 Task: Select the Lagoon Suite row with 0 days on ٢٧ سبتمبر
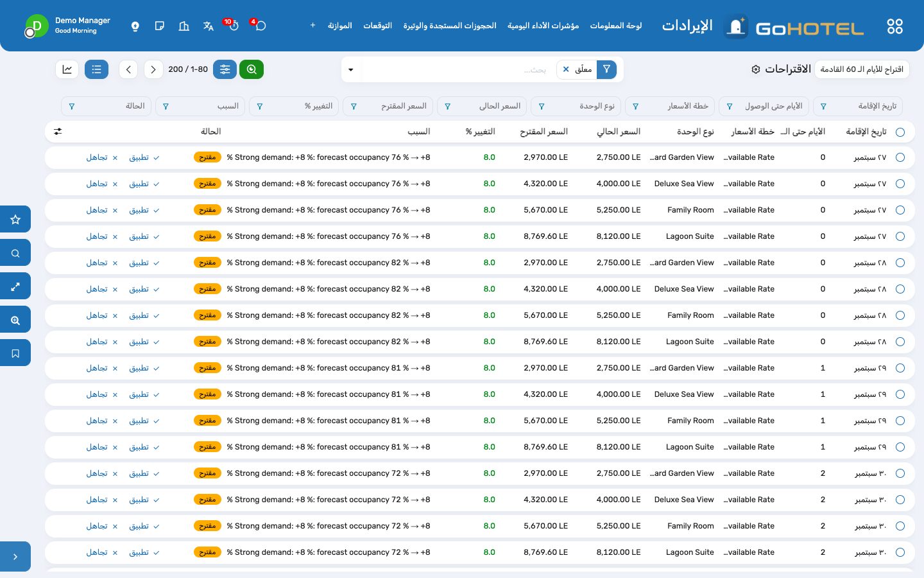900,236
